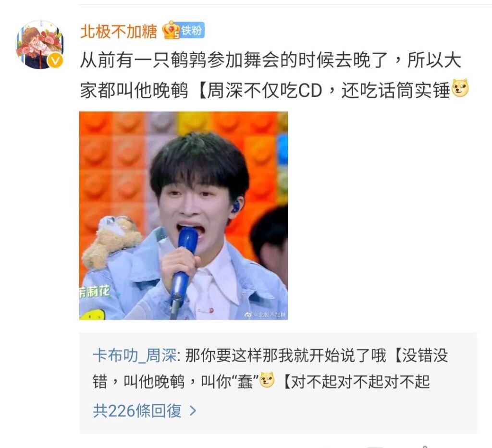Screen dimensions: 492x448
Task: Click the chevron arrow beside 共226條回復
Action: click(x=193, y=411)
